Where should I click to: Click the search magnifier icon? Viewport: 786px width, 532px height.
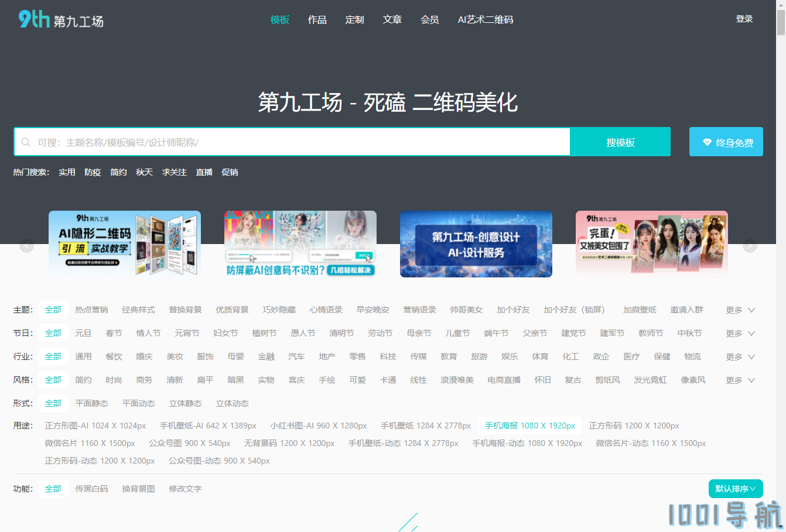[26, 142]
